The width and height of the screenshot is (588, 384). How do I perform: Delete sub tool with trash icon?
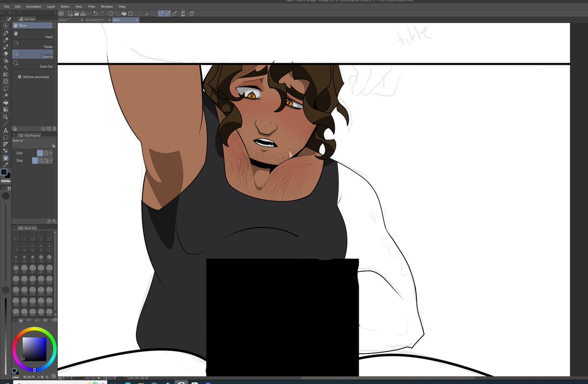[54, 128]
